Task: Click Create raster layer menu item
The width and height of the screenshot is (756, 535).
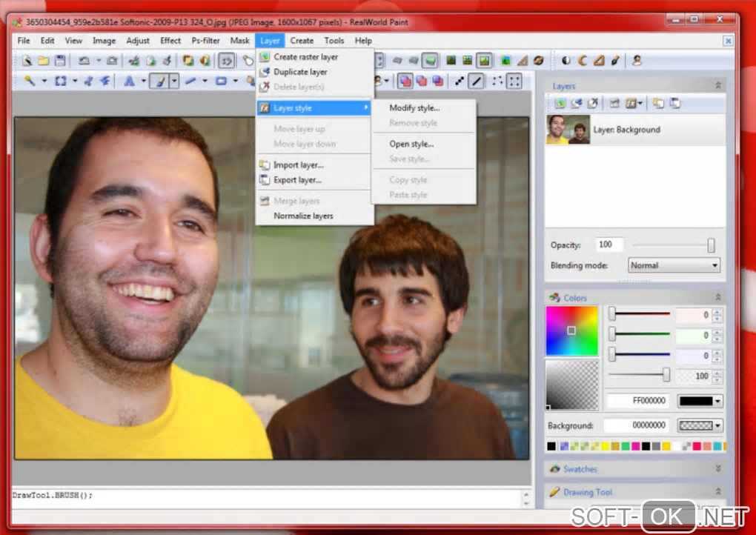Action: pyautogui.click(x=305, y=57)
